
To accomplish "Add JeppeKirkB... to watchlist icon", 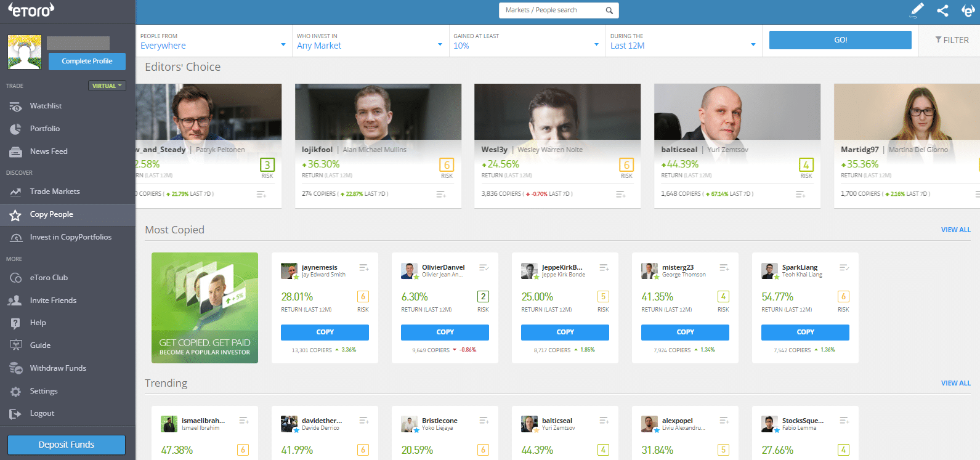I will click(x=604, y=268).
